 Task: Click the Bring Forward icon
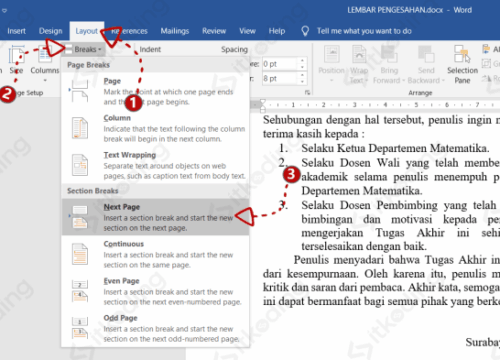pos(388,54)
